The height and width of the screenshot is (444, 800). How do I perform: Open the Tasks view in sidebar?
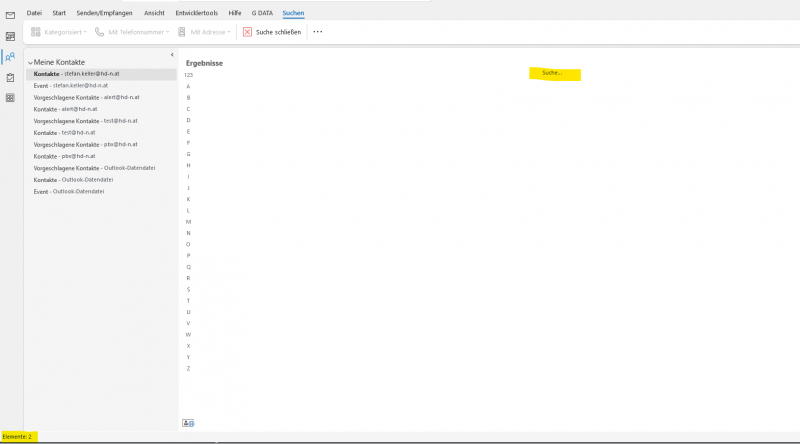10,77
